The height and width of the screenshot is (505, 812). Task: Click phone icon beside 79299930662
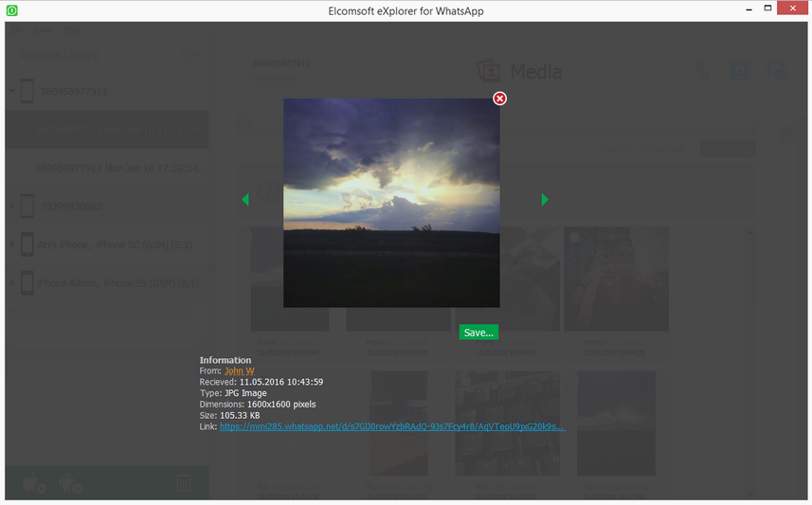[x=27, y=207]
